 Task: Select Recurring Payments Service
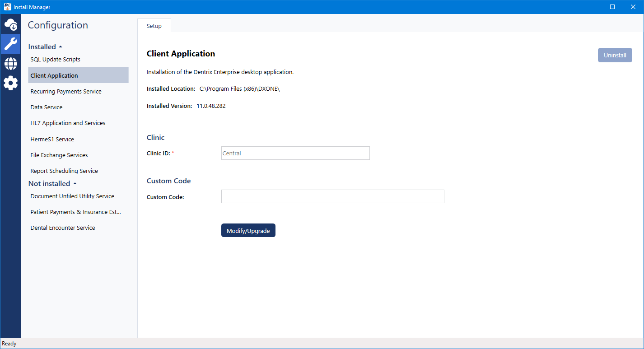pos(66,92)
